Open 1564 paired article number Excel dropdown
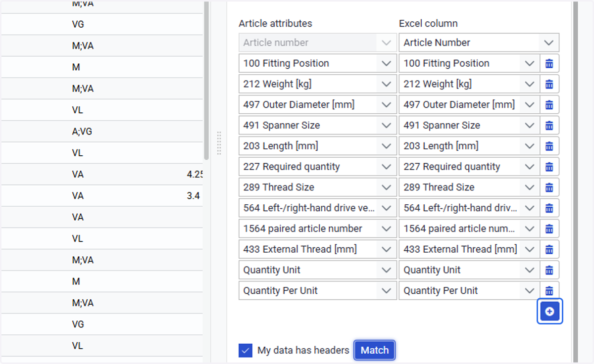Viewport: 594px width, 364px height. 530,229
